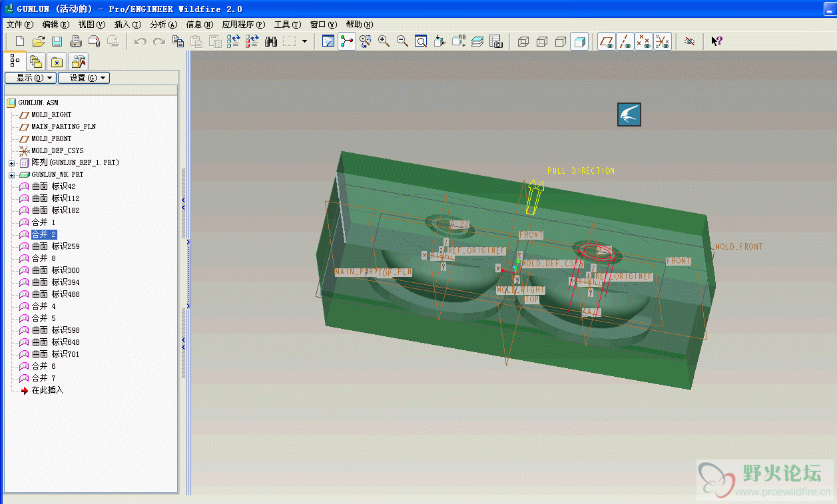The width and height of the screenshot is (837, 504).
Task: Open the 文件 menu
Action: [x=19, y=25]
